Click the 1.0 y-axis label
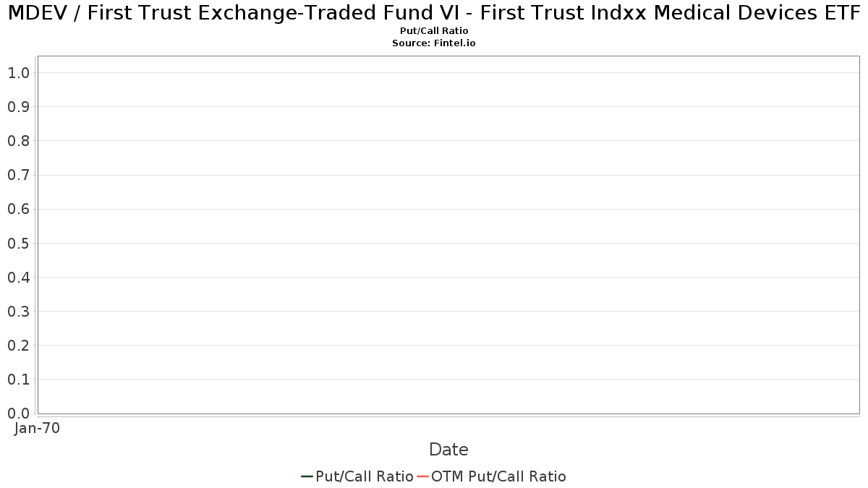The image size is (868, 488). [18, 73]
